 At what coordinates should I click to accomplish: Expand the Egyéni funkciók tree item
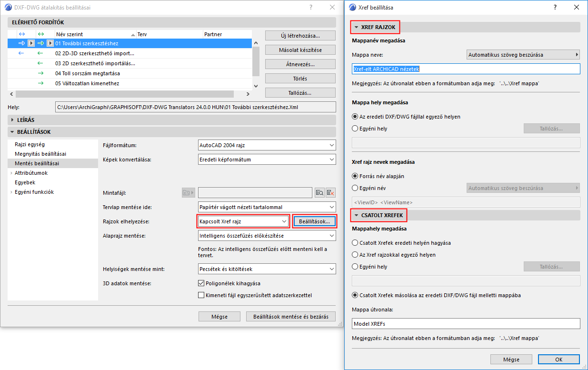11,192
